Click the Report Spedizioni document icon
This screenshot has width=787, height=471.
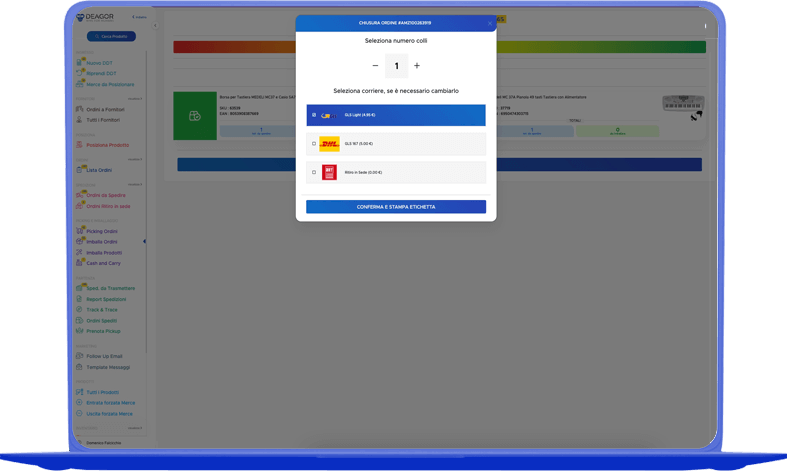(79, 299)
